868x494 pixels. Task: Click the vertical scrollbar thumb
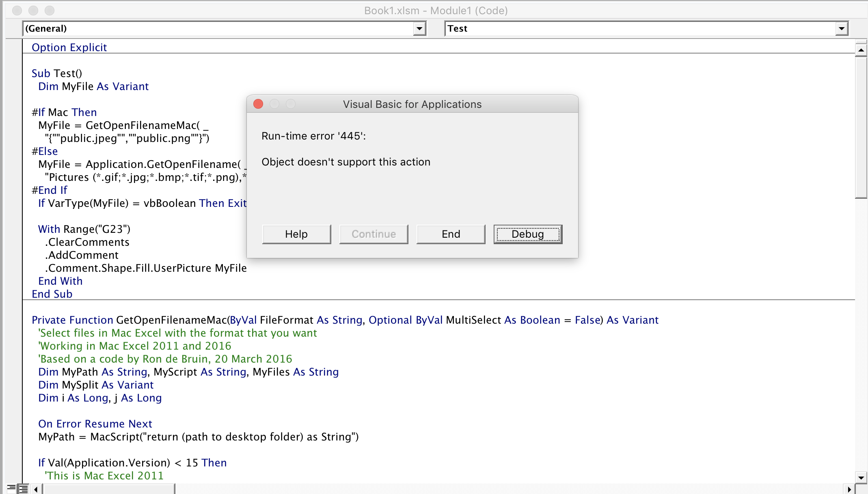click(x=861, y=126)
